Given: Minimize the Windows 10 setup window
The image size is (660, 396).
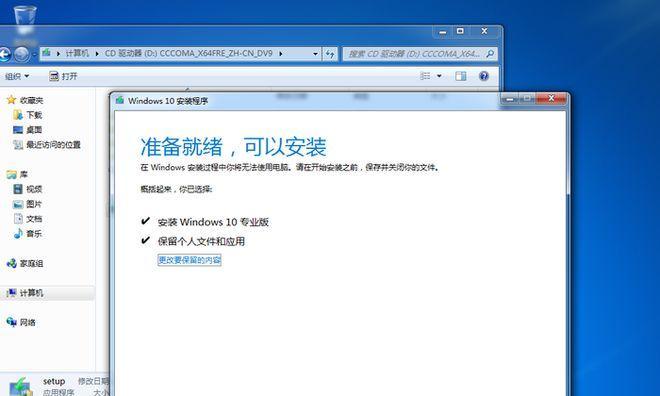Looking at the screenshot, I should pos(510,99).
